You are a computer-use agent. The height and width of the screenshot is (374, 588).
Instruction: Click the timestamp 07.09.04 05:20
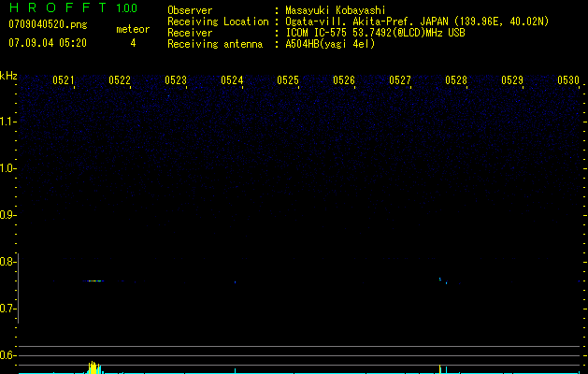(x=48, y=43)
